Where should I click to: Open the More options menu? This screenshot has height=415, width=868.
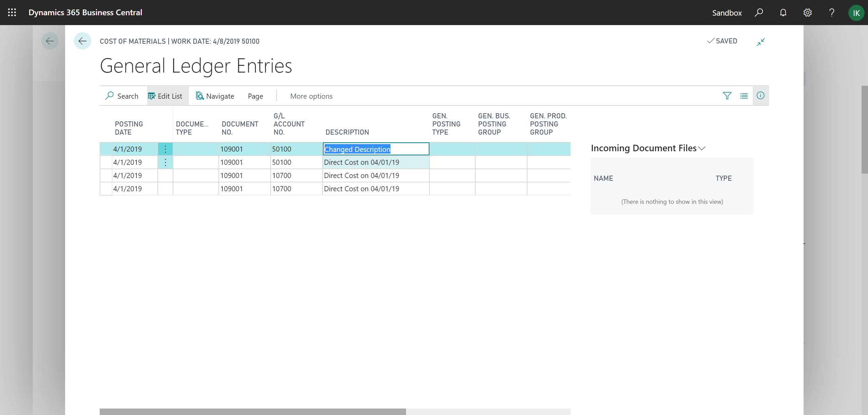pos(311,96)
